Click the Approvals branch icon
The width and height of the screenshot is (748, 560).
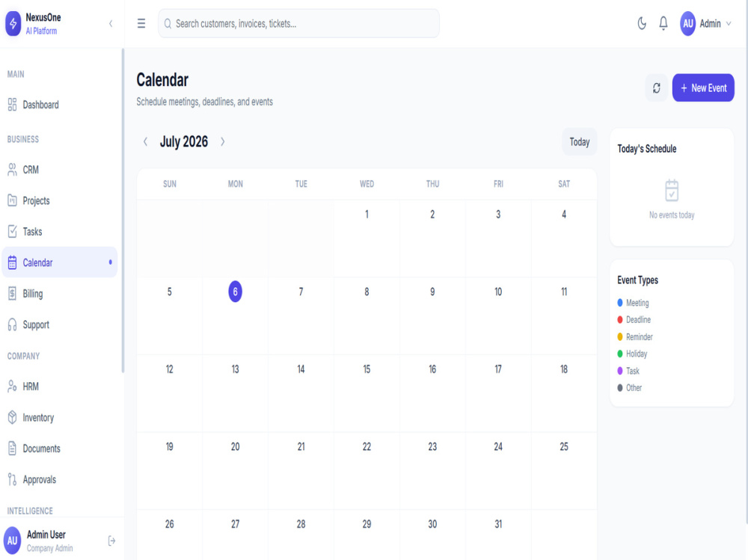click(13, 479)
